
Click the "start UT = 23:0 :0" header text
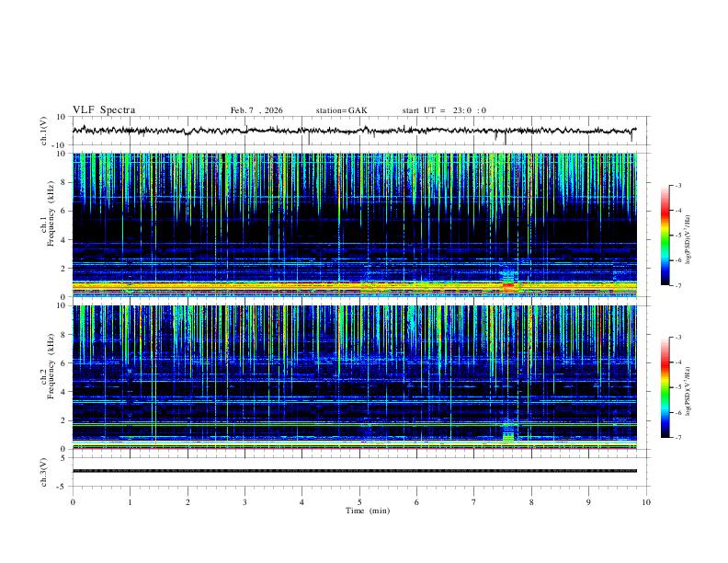(444, 110)
